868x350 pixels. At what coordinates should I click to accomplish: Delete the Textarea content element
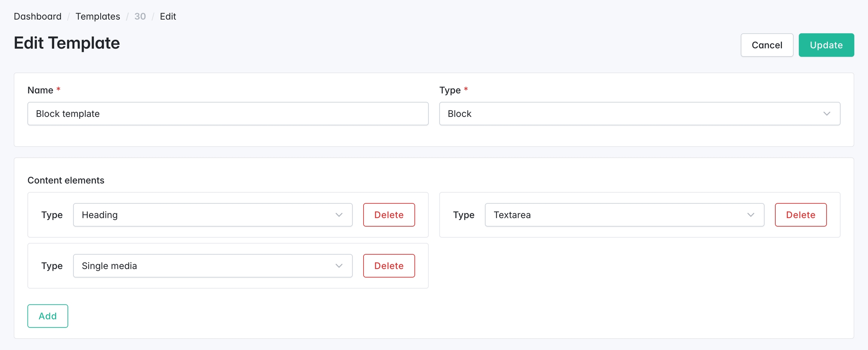pos(801,215)
